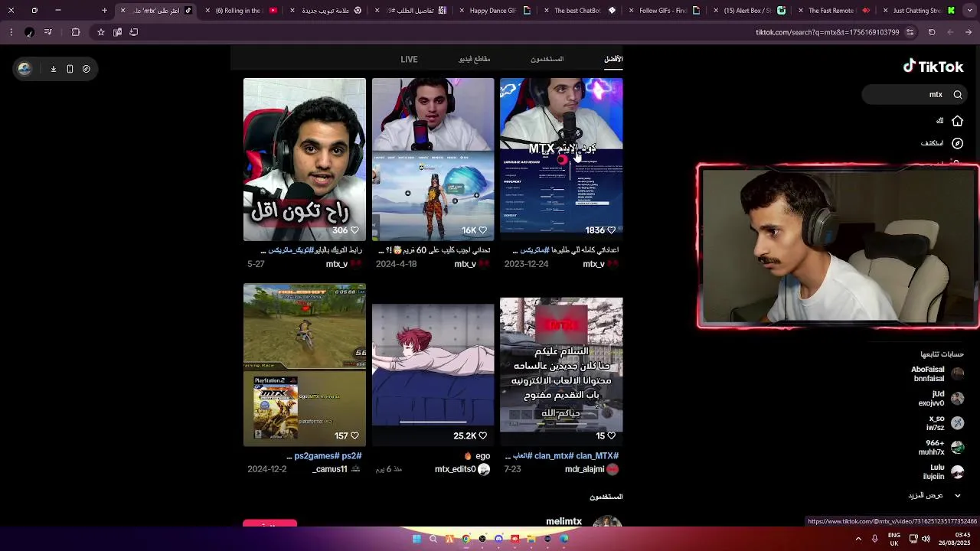Click the #ps2games hashtag link
Screen dimensions: 980x551
pos(315,456)
